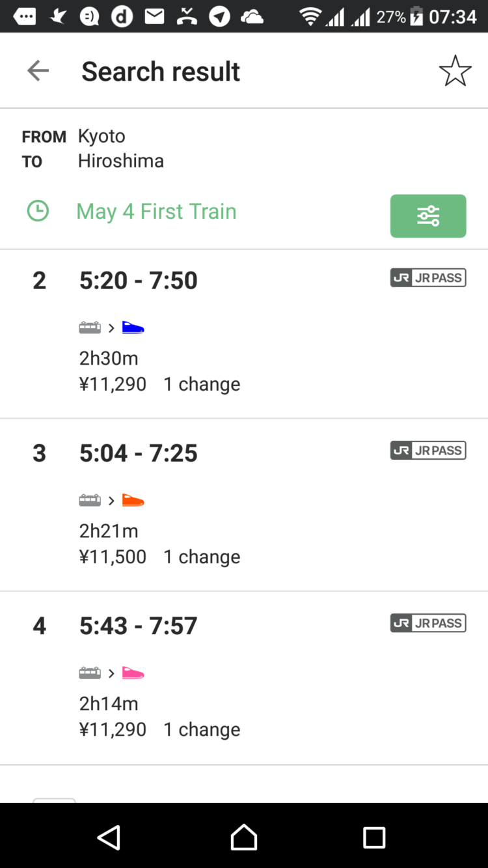Tap the JR PASS badge on route 4
This screenshot has height=868, width=488.
[428, 623]
